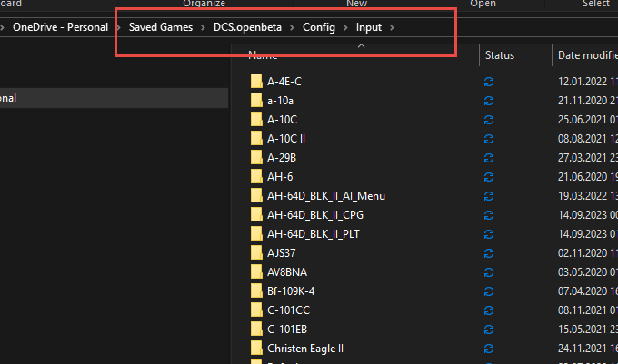
Task: Select the A-4E-C folder name
Action: (x=284, y=82)
